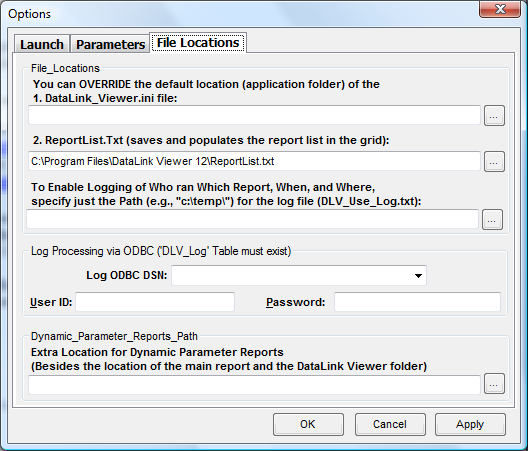Viewport: 528px width, 451px height.
Task: Focus the DataLink_Viewer.ini path field
Action: click(255, 115)
